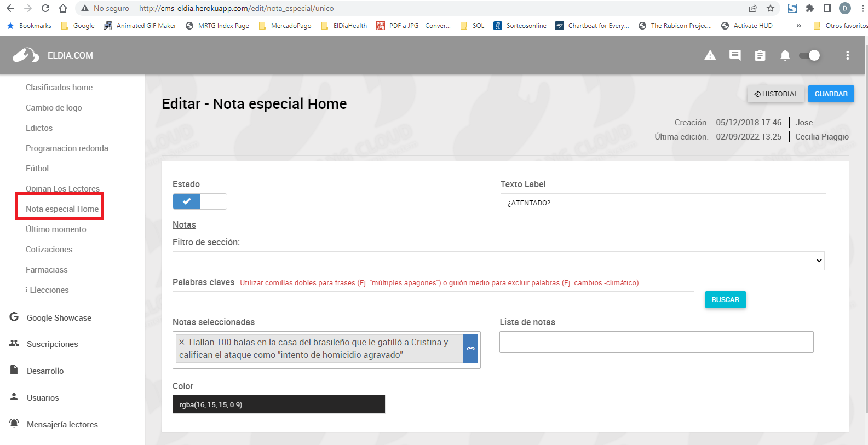Click the ELDIA.COM cloud logo
The height and width of the screenshot is (445, 868).
coord(26,55)
